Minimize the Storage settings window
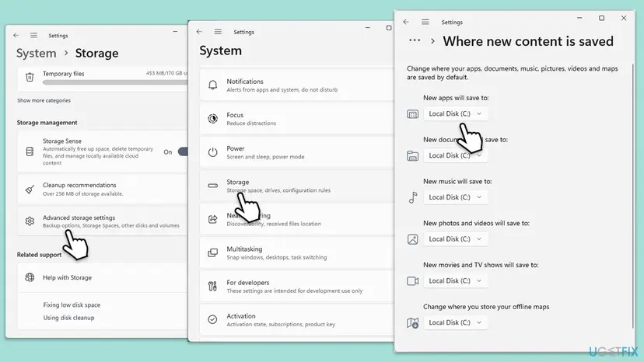 coord(175,32)
